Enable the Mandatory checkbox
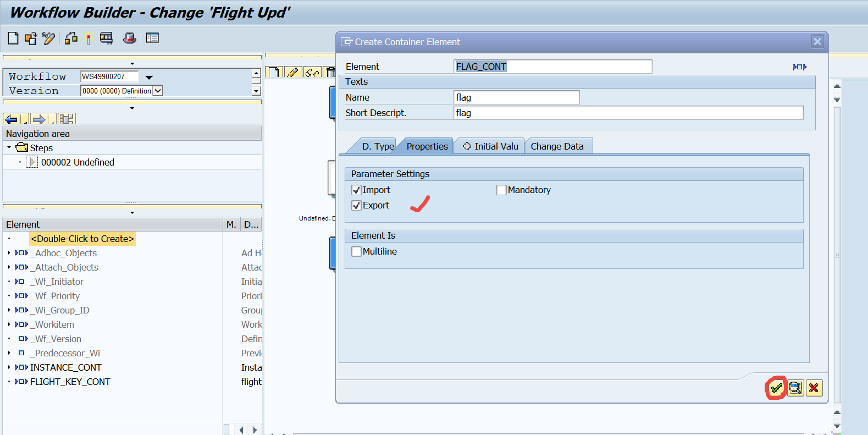868x435 pixels. pyautogui.click(x=501, y=190)
